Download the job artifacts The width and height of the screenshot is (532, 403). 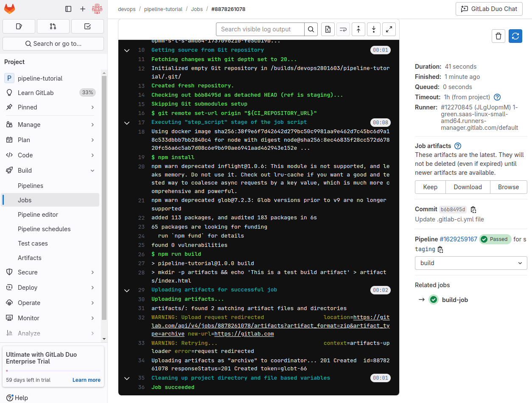(468, 187)
